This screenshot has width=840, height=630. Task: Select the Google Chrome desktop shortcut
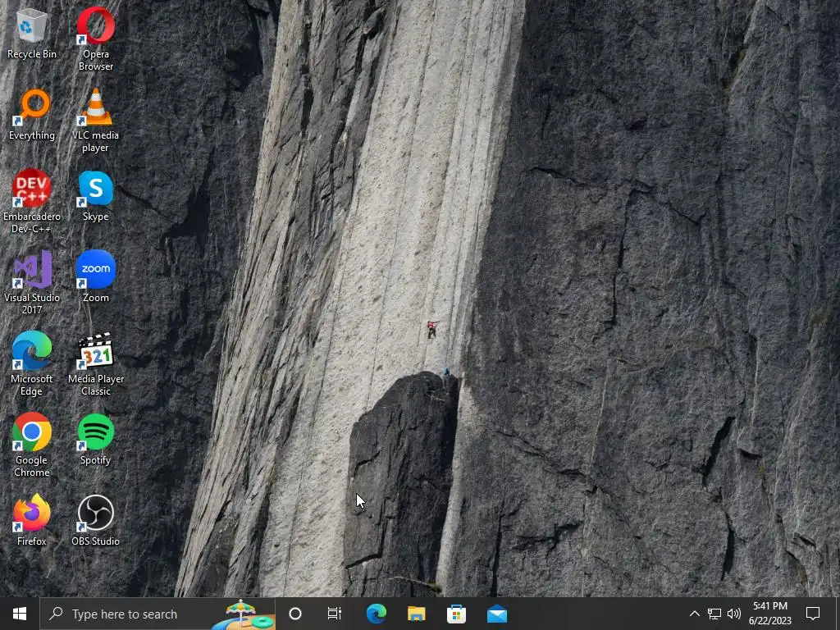pyautogui.click(x=32, y=445)
